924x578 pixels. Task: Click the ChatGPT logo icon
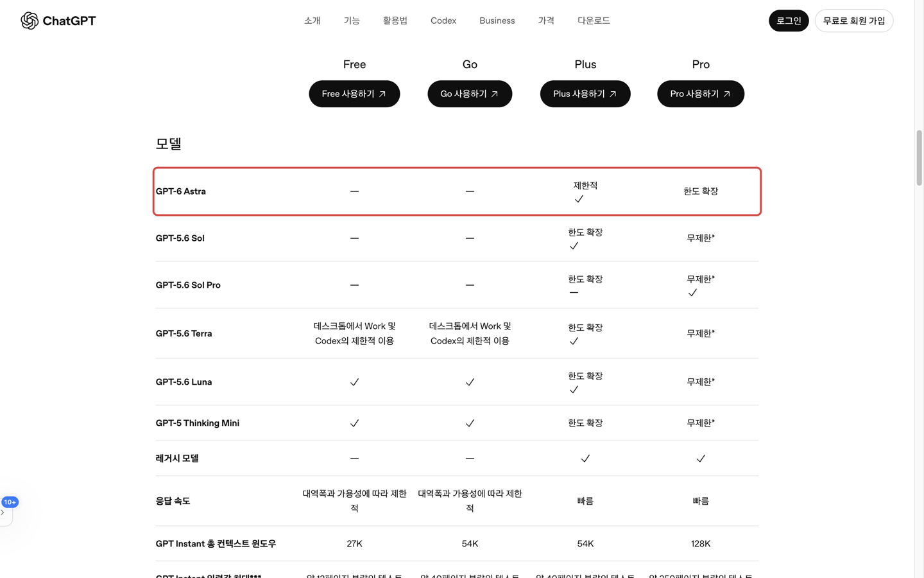point(30,21)
